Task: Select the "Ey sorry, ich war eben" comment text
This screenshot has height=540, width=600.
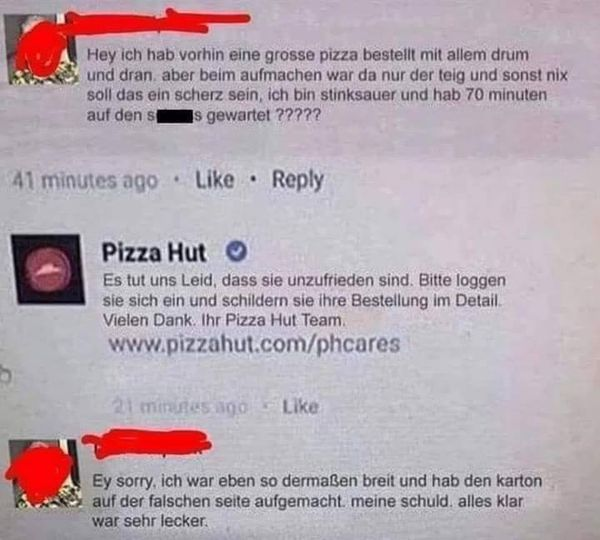Action: coord(317,501)
